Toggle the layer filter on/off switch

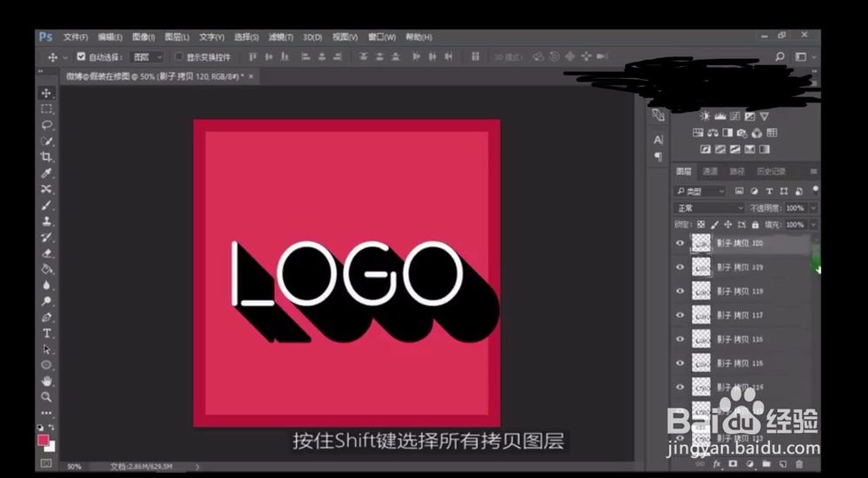click(815, 191)
